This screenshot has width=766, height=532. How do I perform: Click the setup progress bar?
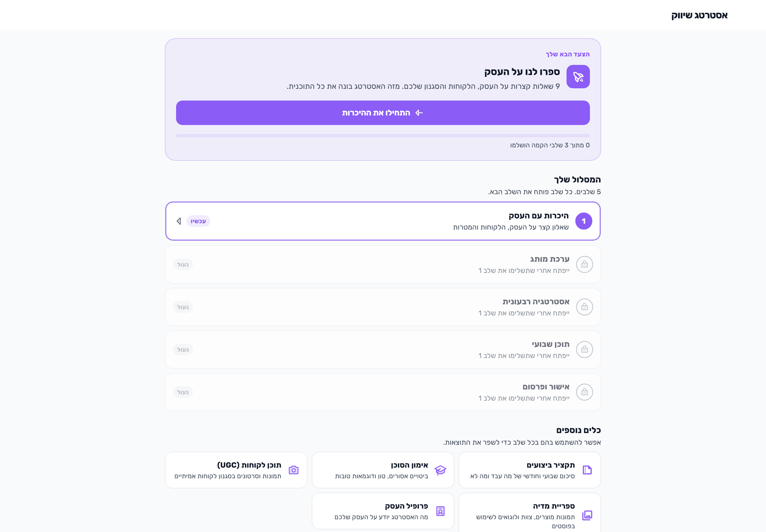[383, 136]
